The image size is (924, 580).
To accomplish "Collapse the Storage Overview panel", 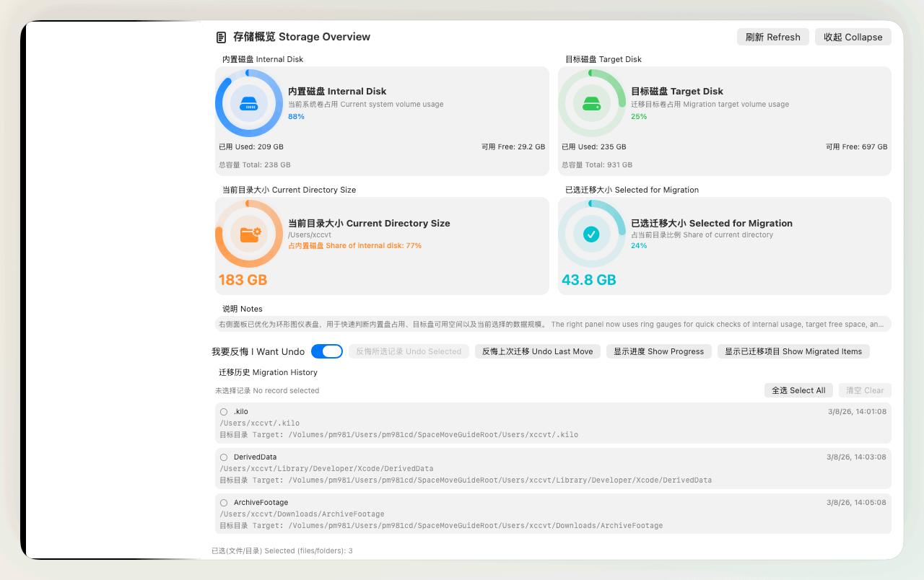I will 853,38.
